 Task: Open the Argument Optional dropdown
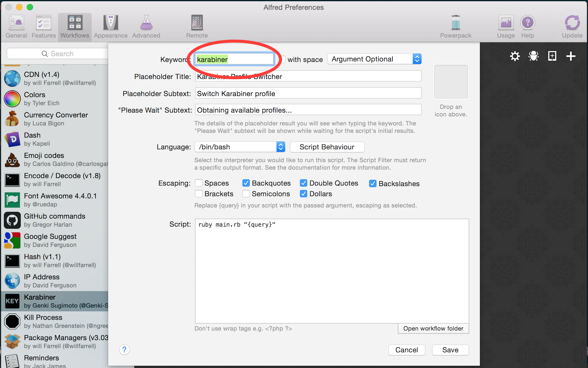[x=374, y=59]
